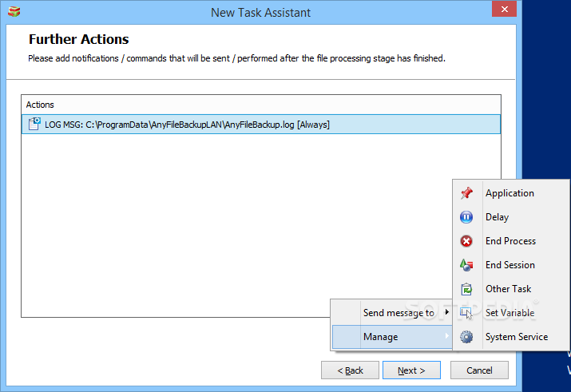Expand the arrow beside Manage
The height and width of the screenshot is (392, 571).
447,336
